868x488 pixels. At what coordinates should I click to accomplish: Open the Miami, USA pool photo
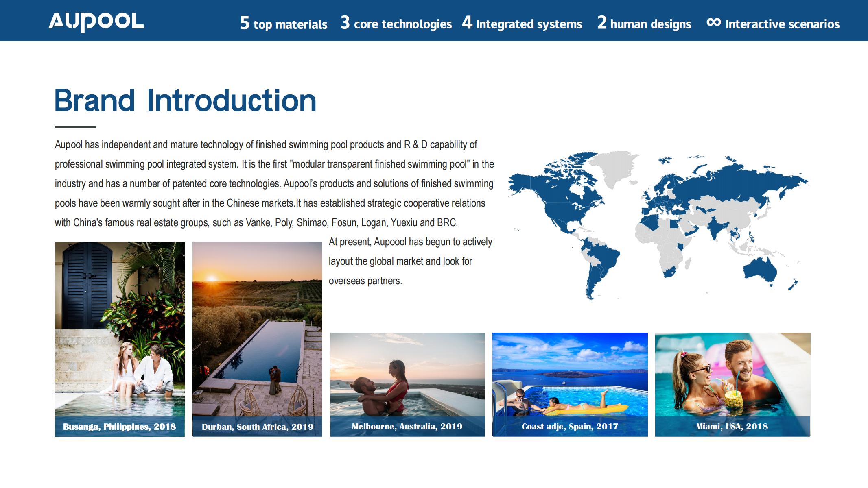coord(732,385)
